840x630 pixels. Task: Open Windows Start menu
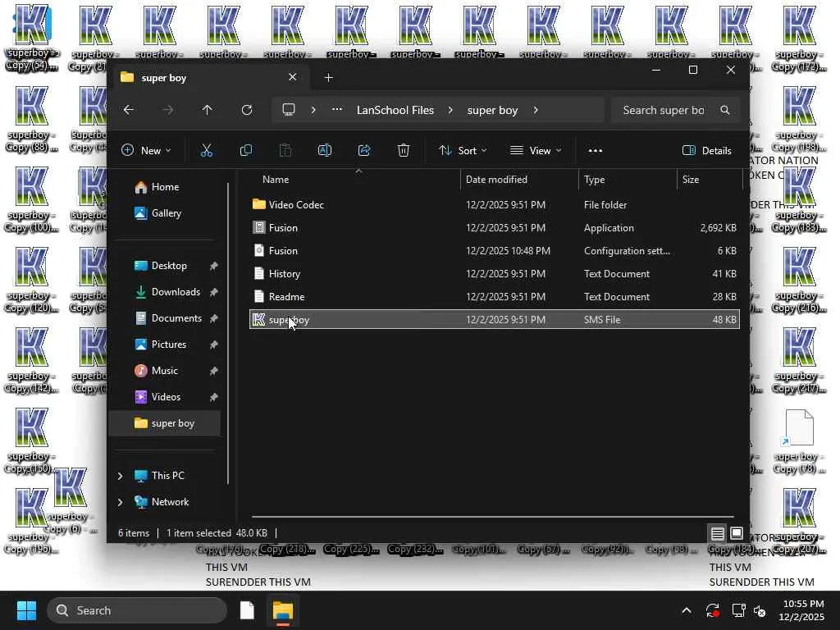(26, 610)
